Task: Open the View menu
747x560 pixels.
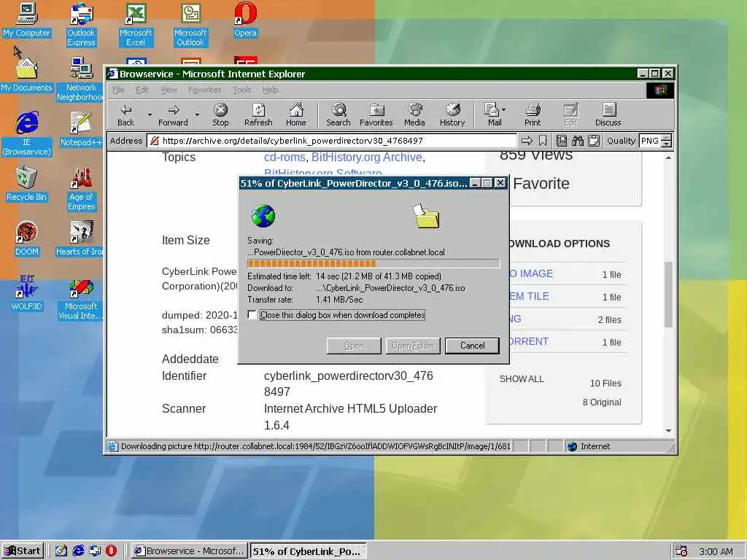Action: (169, 90)
